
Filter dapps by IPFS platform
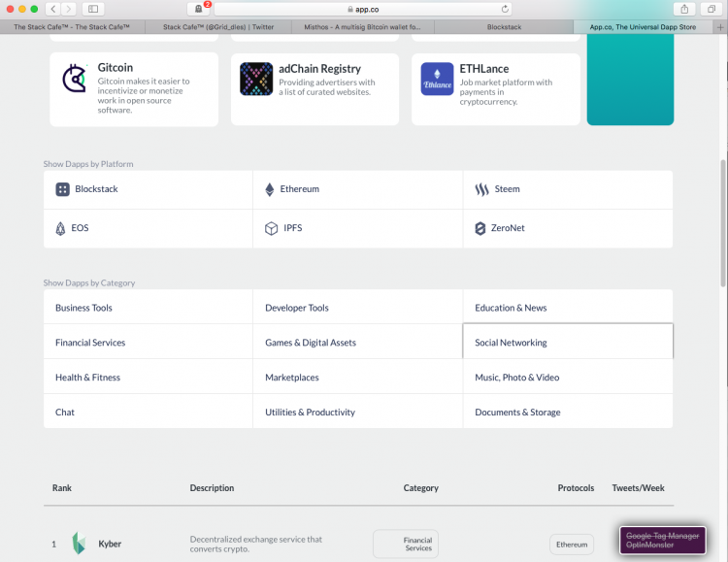click(358, 228)
